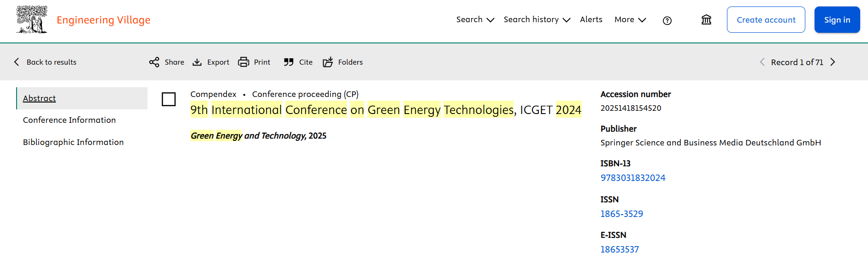Viewport: 868px width, 265px height.
Task: Tick the record selection checkbox
Action: 169,99
